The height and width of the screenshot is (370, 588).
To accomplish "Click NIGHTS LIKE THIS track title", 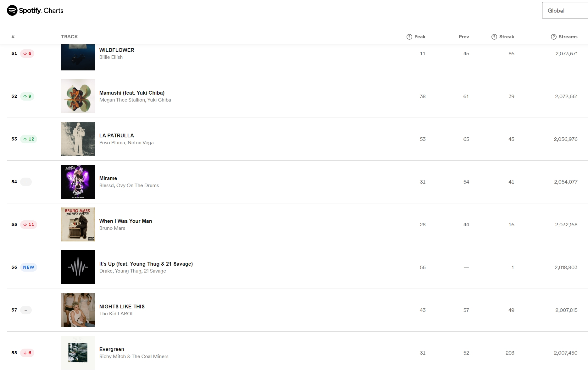I will point(122,306).
